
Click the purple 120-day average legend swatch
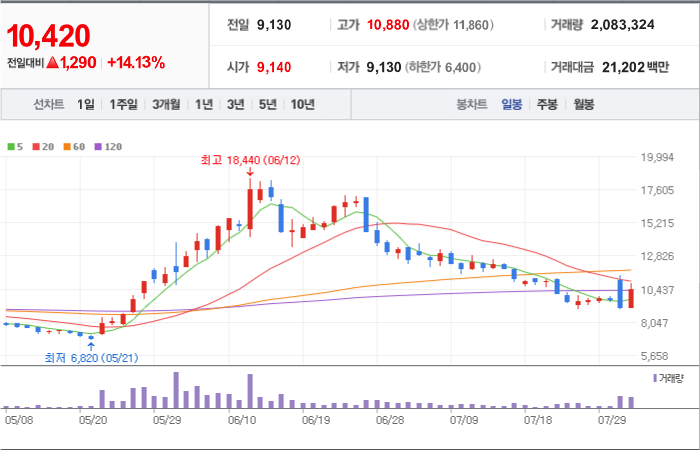(98, 147)
